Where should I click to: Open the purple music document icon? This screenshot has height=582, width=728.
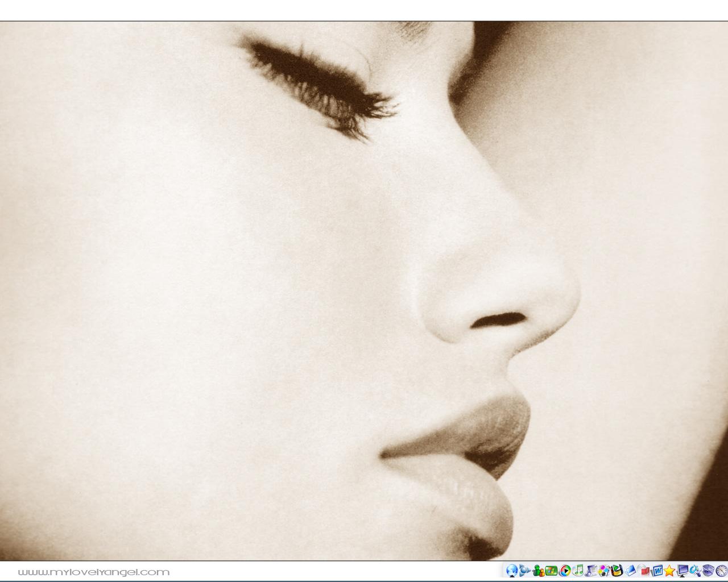[591, 571]
